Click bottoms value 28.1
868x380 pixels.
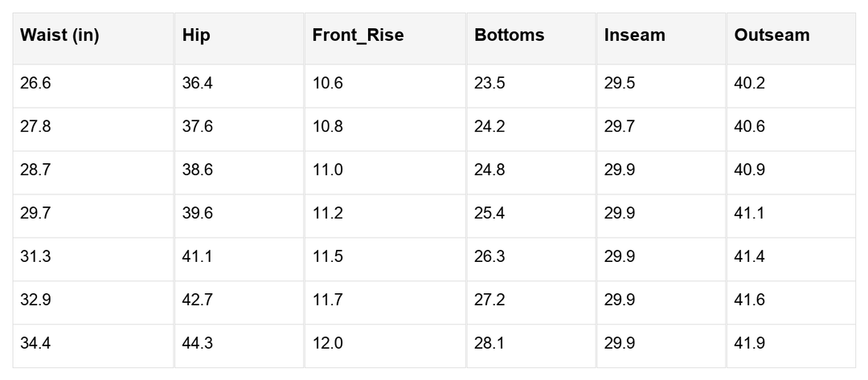coord(489,344)
